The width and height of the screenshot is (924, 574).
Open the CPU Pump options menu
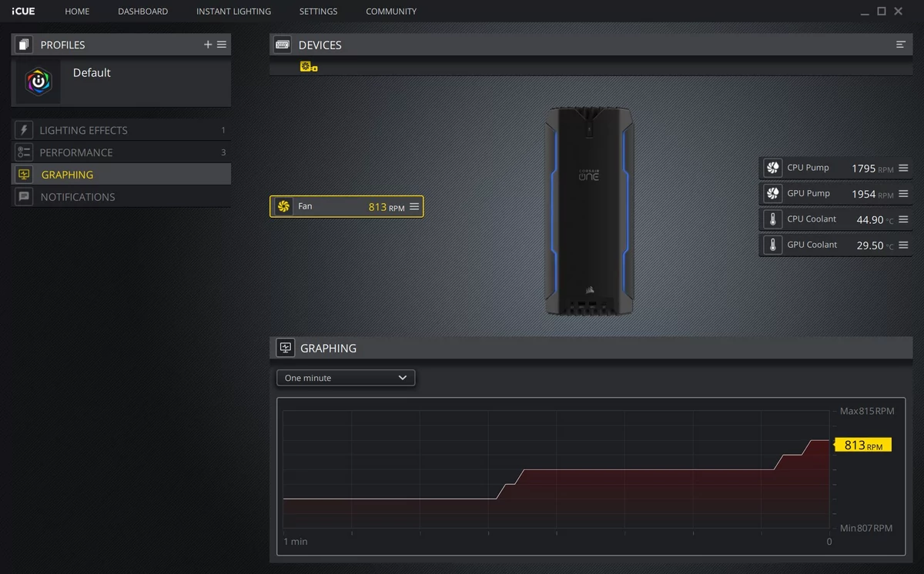[903, 168]
